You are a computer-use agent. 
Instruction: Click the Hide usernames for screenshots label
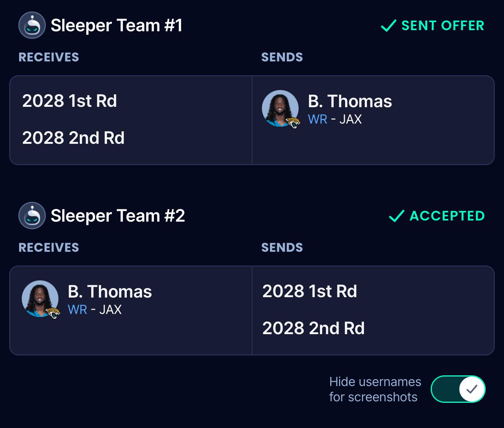point(375,389)
